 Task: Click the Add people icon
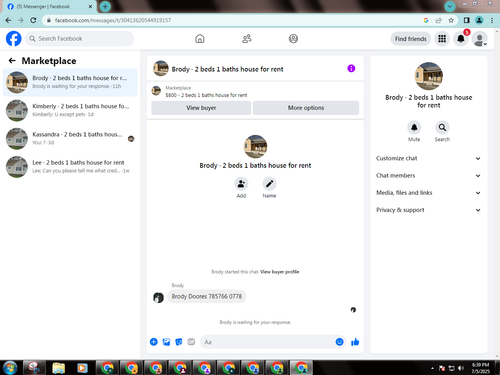tap(241, 184)
